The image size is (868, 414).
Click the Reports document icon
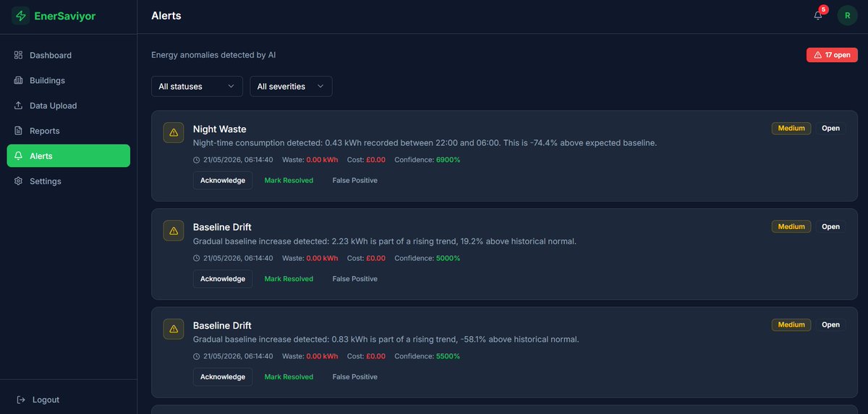point(19,131)
